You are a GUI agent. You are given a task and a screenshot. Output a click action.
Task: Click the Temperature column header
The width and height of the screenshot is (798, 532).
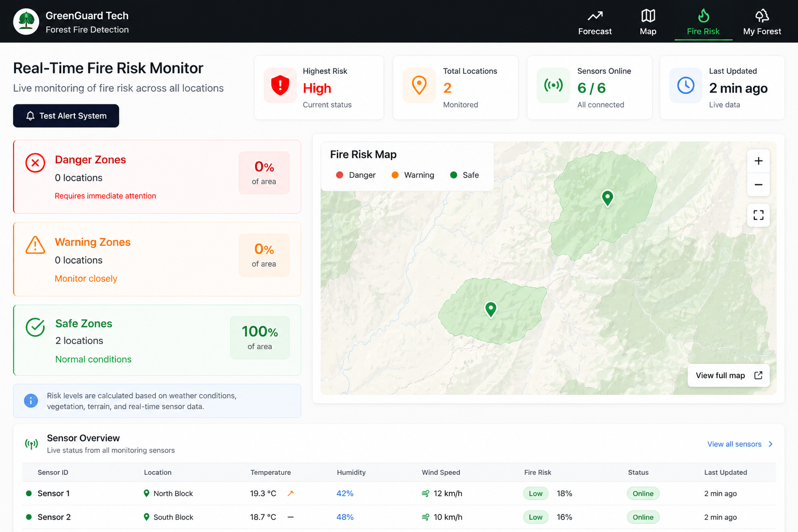271,472
